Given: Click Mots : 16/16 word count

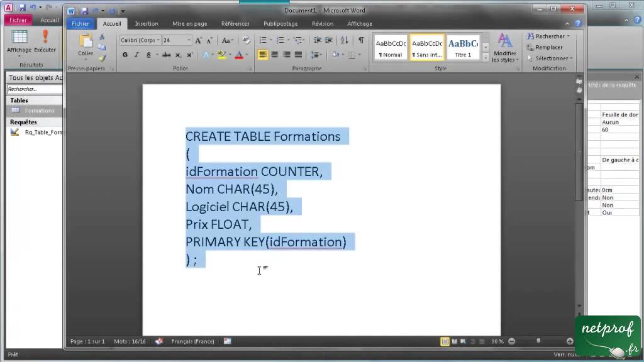Looking at the screenshot, I should pos(130,341).
